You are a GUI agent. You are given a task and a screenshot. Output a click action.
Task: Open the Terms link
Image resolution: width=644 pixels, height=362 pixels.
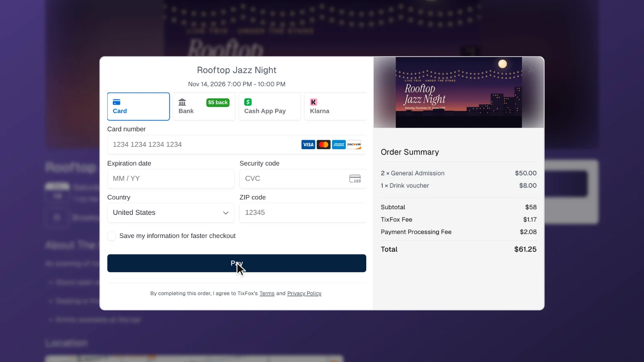[x=267, y=294]
